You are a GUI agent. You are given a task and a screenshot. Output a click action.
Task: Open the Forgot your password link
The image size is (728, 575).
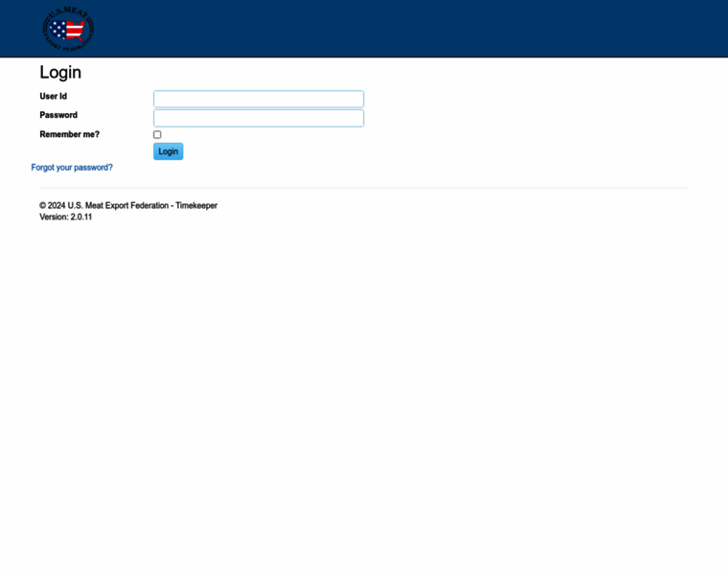click(x=72, y=167)
